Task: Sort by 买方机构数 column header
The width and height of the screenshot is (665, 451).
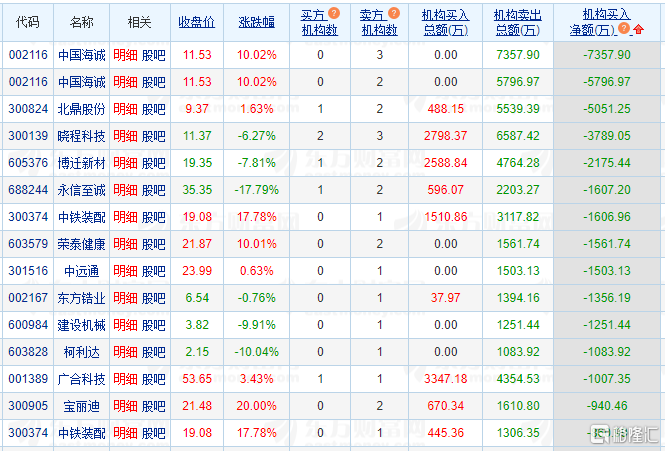Action: tap(319, 22)
